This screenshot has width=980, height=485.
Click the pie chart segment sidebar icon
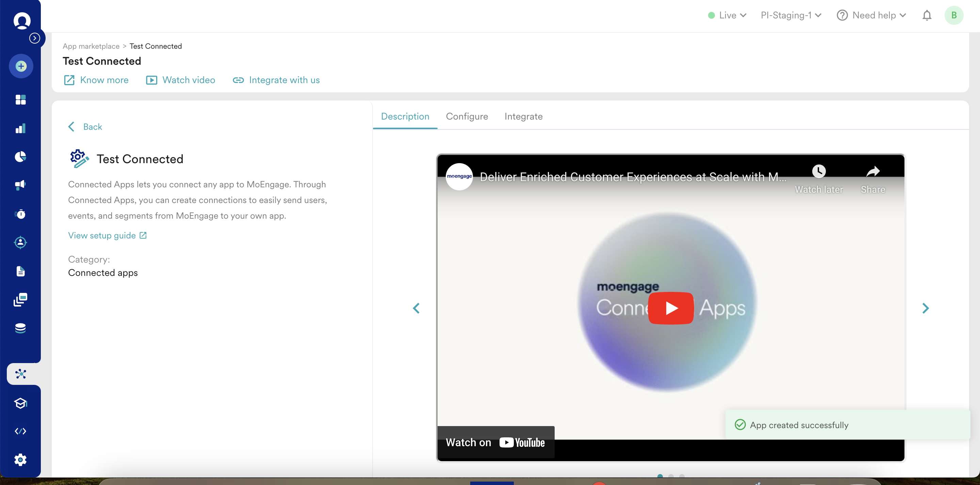pos(20,156)
